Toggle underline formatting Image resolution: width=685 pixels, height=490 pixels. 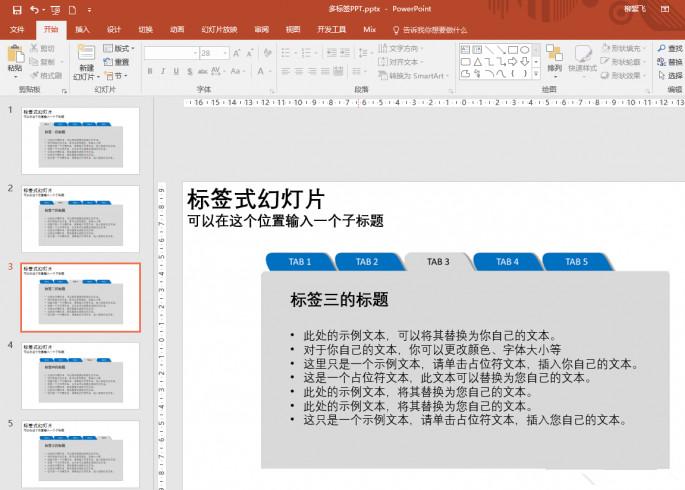(x=177, y=71)
